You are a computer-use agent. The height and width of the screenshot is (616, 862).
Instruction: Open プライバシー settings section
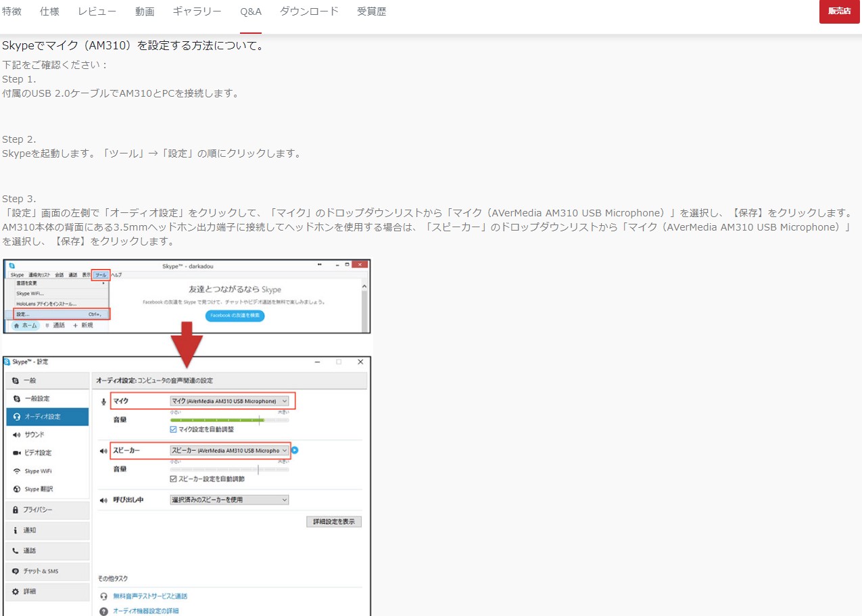[x=47, y=510]
